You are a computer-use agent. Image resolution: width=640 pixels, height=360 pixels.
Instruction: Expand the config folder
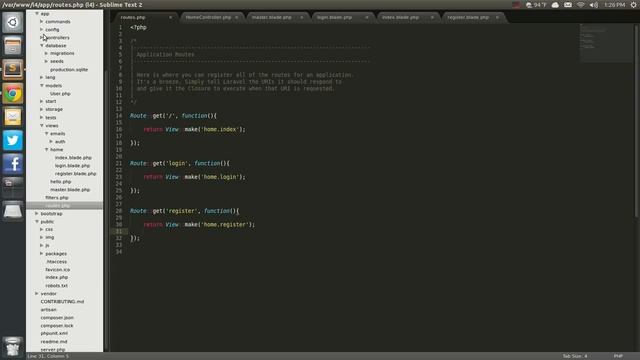(42, 29)
